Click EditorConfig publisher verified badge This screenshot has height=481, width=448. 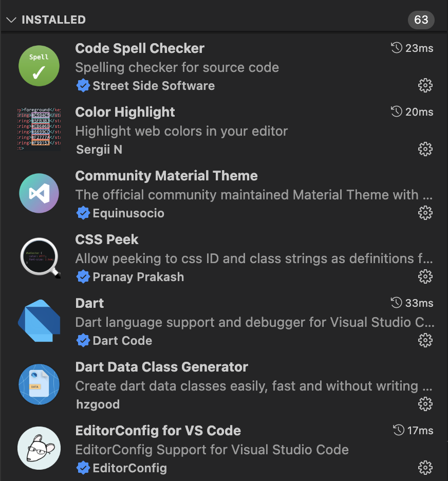[x=83, y=468]
